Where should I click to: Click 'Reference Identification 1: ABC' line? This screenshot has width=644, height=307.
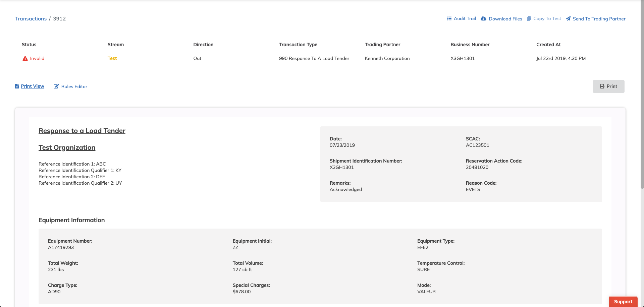click(72, 164)
